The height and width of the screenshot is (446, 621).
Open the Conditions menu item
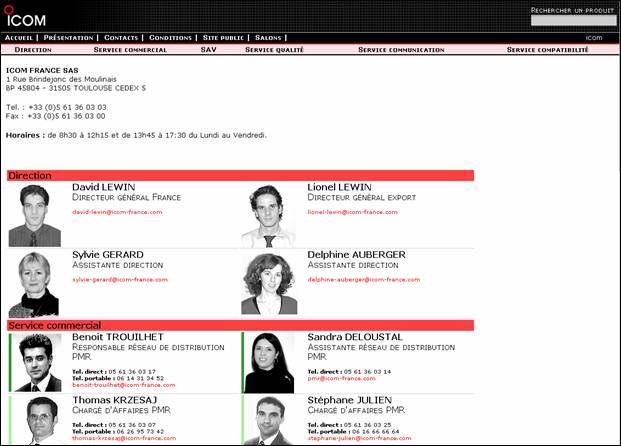(x=170, y=38)
